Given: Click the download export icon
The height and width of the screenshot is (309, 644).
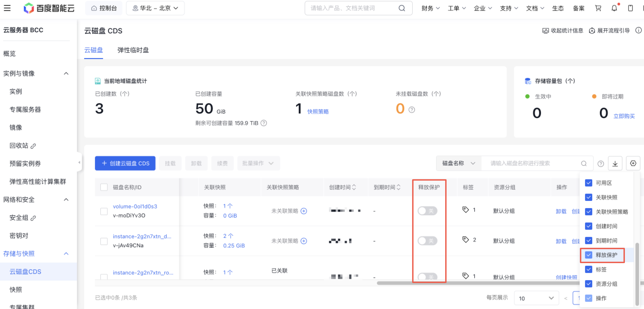Looking at the screenshot, I should pyautogui.click(x=615, y=163).
